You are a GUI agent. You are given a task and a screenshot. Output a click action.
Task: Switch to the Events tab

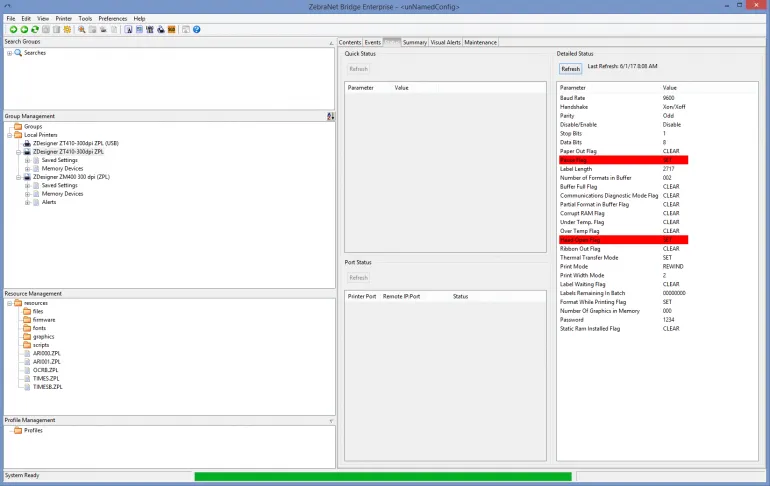373,43
